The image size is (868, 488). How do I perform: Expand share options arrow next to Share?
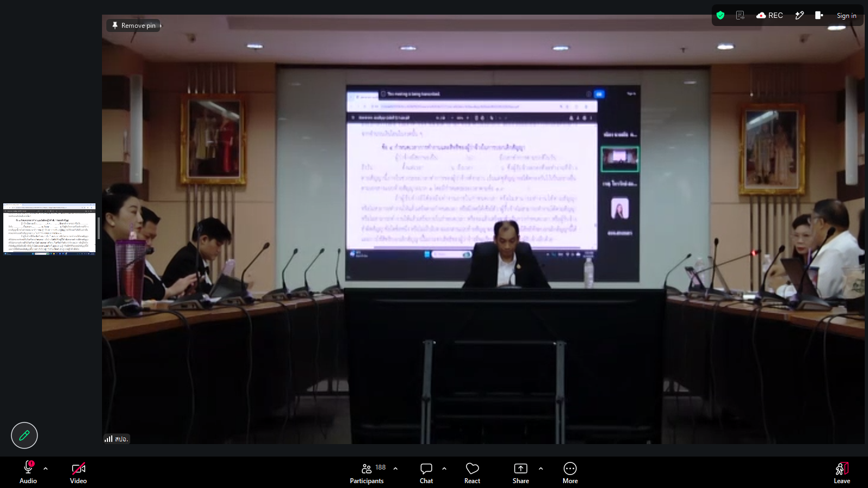pos(541,468)
